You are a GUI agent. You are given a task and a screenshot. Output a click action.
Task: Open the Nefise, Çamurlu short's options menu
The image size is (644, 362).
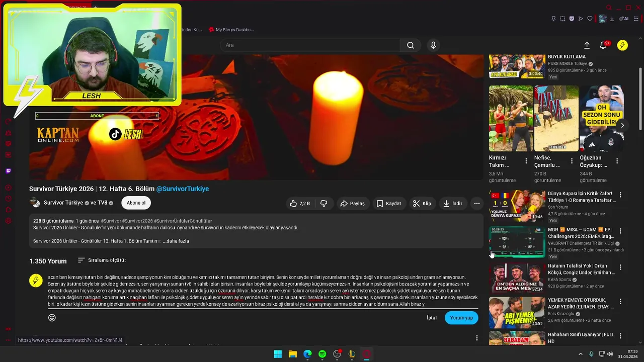point(572,161)
